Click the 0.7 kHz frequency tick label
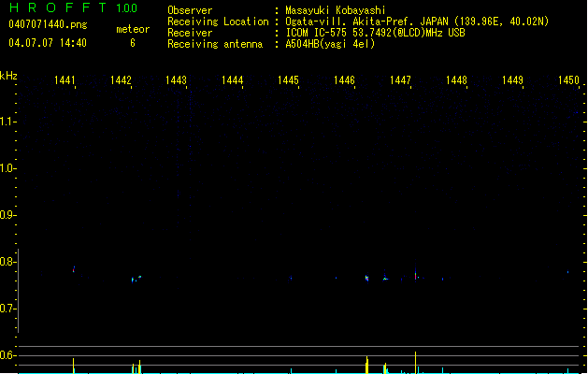Viewport: 588px width, 374px height. point(7,309)
